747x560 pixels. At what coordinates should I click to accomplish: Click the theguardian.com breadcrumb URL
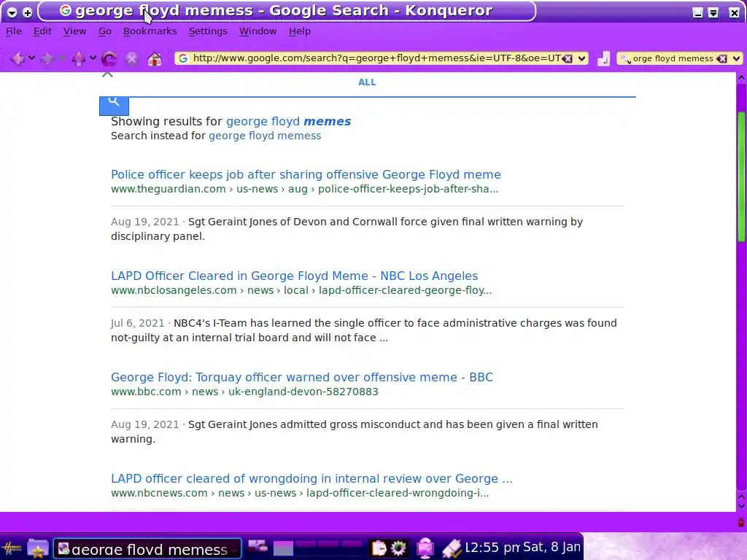click(x=304, y=189)
